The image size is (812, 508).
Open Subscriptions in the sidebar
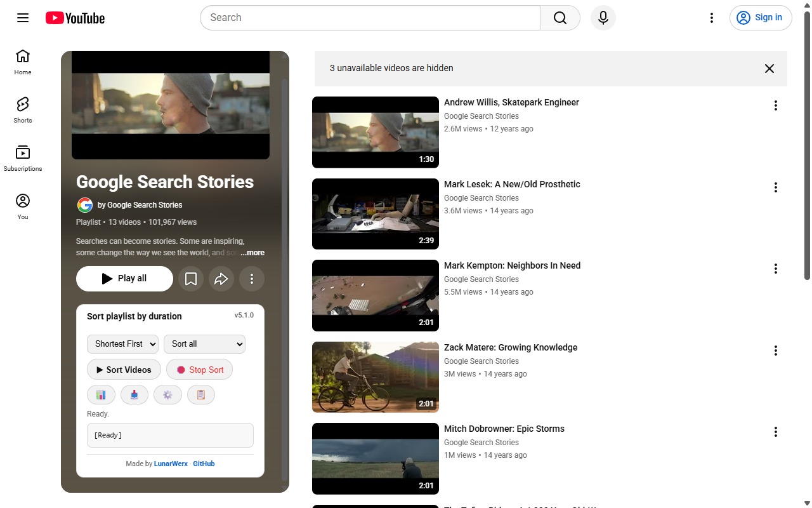23,159
